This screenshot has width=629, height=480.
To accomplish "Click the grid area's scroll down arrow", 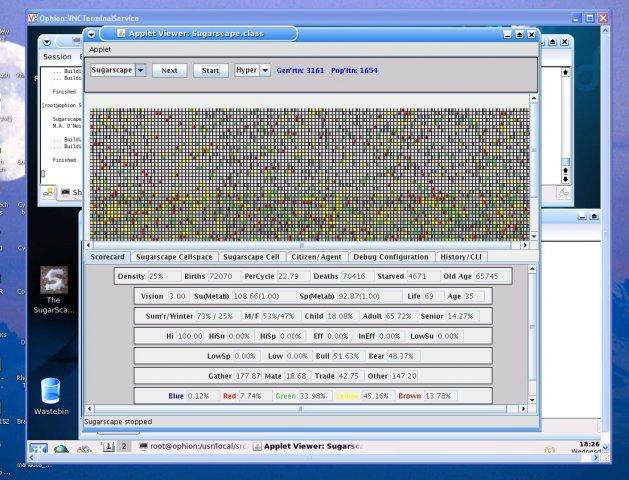I will tap(534, 236).
